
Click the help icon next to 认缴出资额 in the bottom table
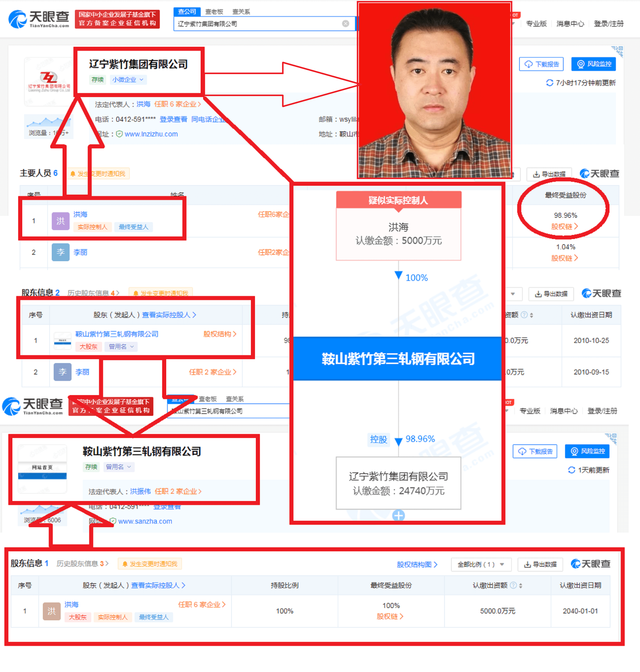click(513, 585)
